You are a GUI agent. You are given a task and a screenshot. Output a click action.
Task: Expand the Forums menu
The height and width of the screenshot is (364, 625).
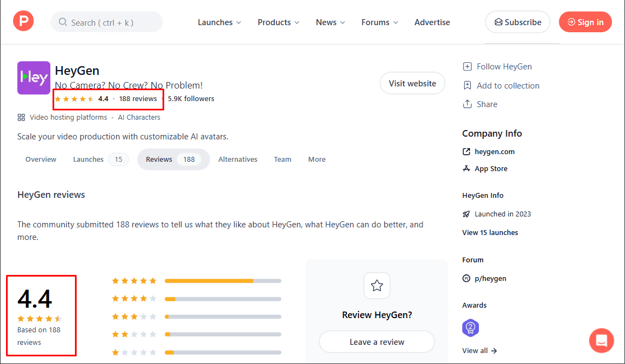[x=379, y=22]
